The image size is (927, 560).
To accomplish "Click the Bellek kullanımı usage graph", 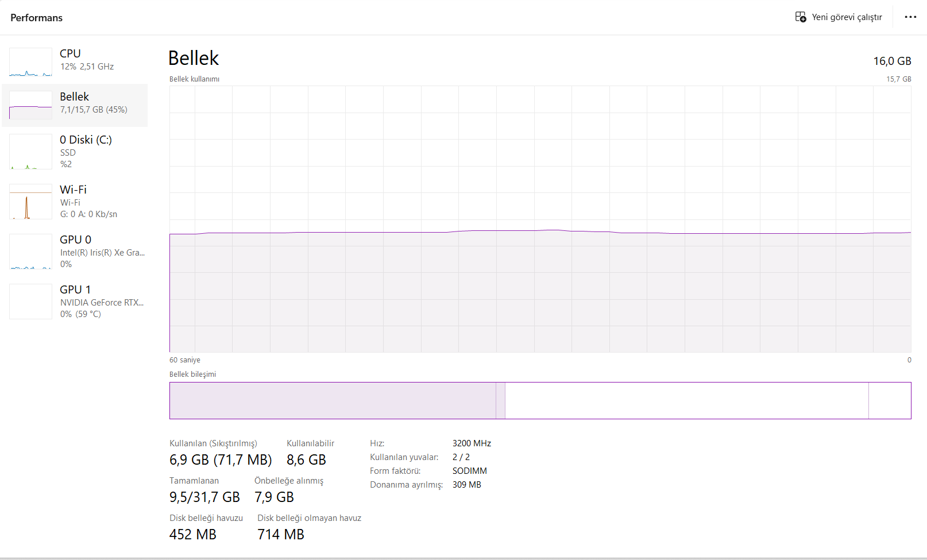I will 540,219.
